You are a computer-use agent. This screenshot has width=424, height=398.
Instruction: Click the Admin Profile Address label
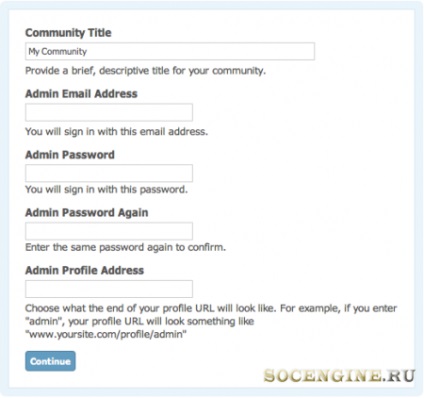pyautogui.click(x=85, y=270)
